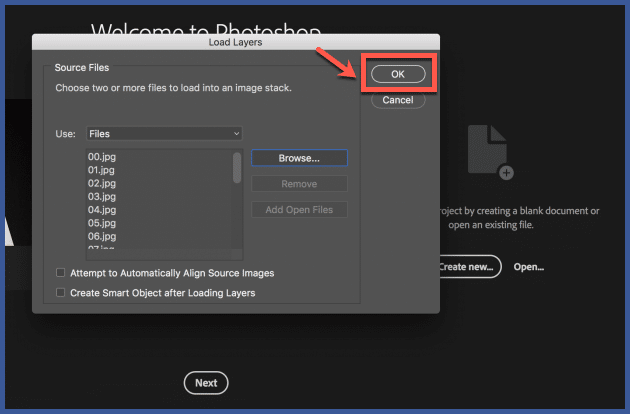630x414 pixels.
Task: Select 04.jpg in source files list
Action: [102, 210]
